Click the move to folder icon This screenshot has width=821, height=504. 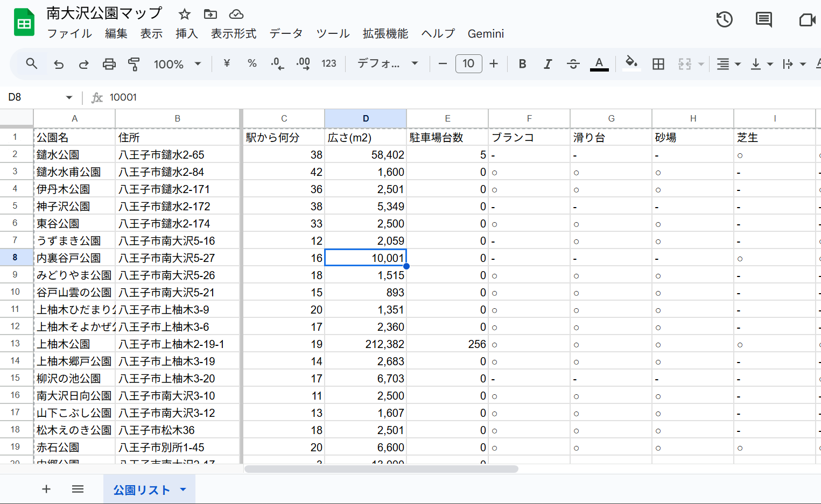click(x=210, y=14)
